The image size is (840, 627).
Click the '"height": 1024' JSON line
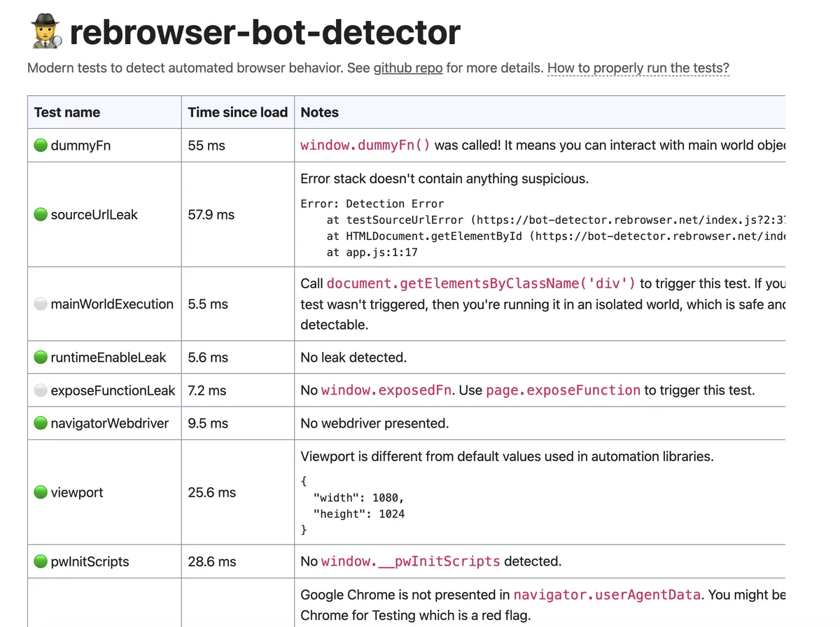coord(359,514)
